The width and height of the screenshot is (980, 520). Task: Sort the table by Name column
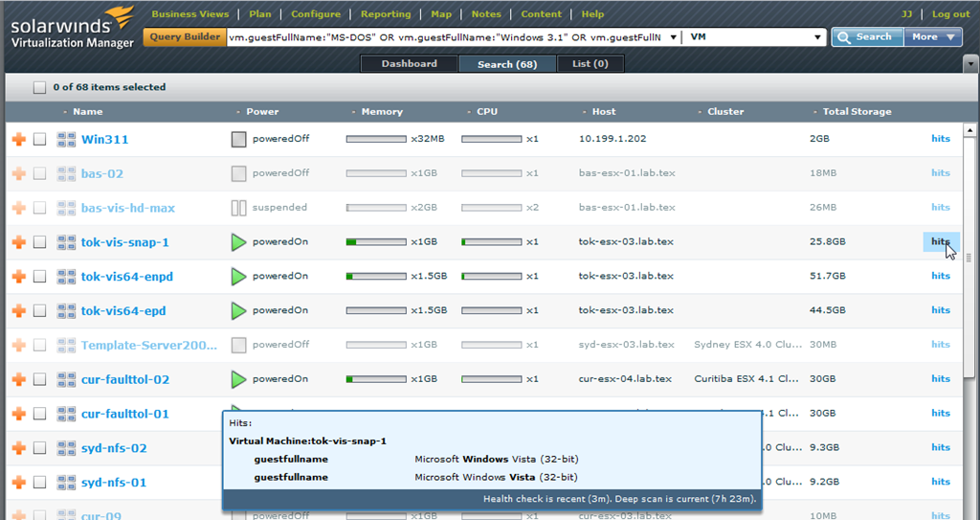click(87, 111)
